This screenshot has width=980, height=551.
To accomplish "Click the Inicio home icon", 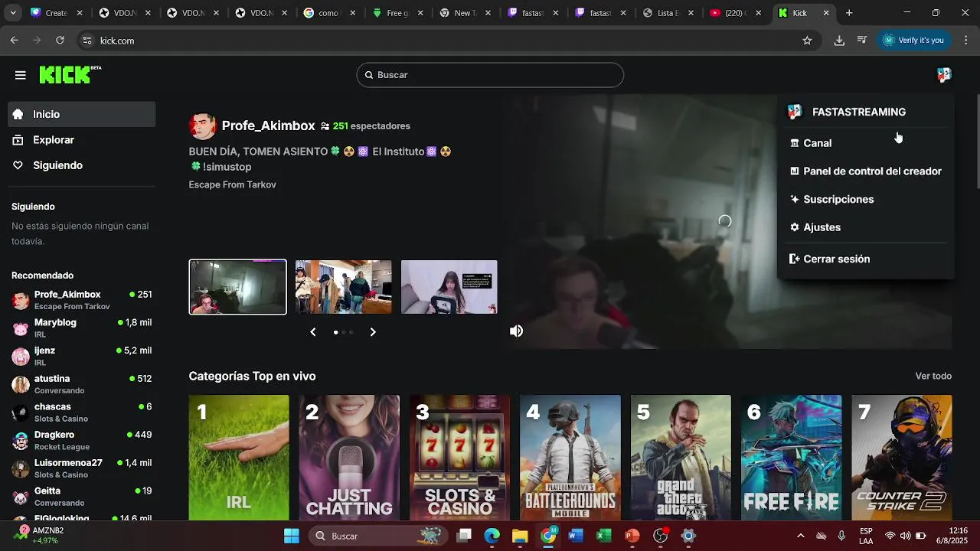I will pyautogui.click(x=18, y=114).
